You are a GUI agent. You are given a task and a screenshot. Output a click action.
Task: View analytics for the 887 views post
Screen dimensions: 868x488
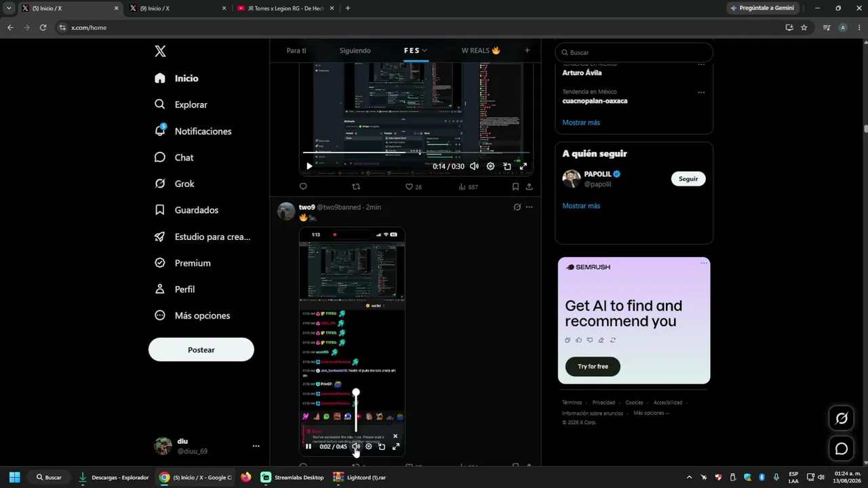tap(468, 186)
